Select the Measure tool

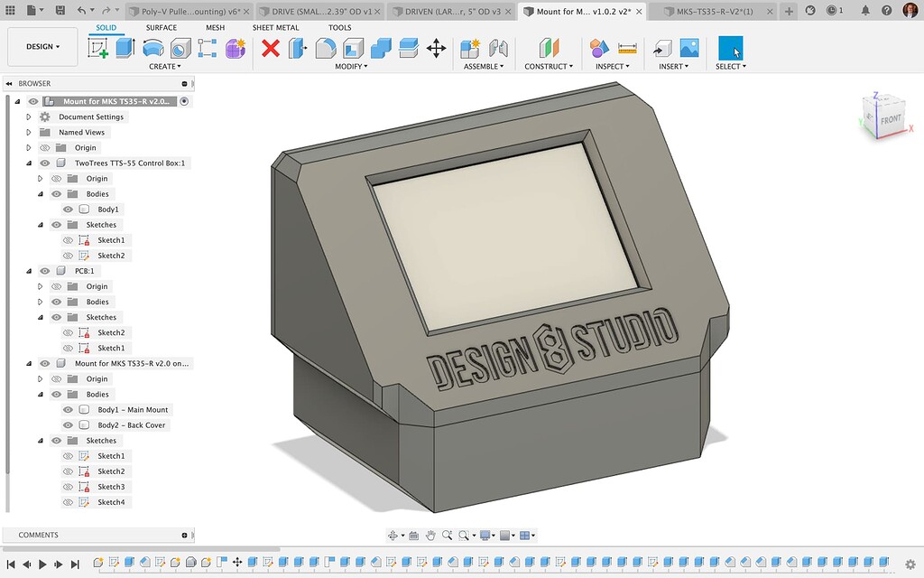(x=627, y=48)
